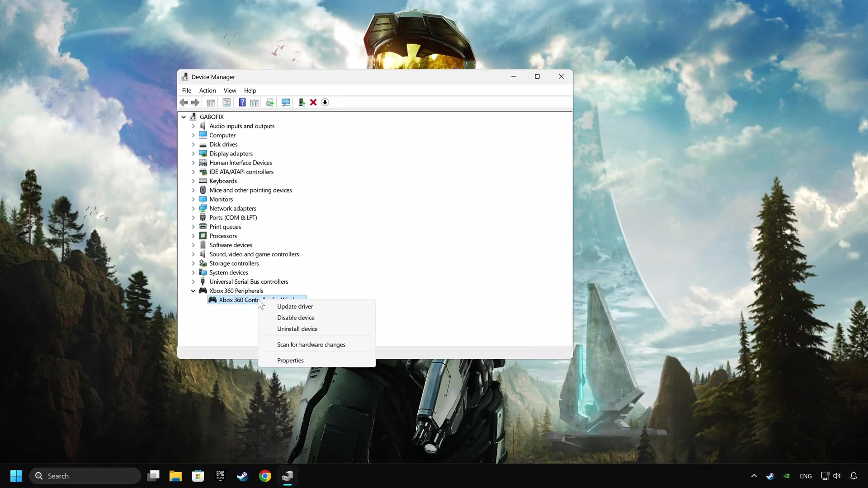The image size is (868, 488).
Task: Select the Sound, video and game controllers item
Action: 254,254
